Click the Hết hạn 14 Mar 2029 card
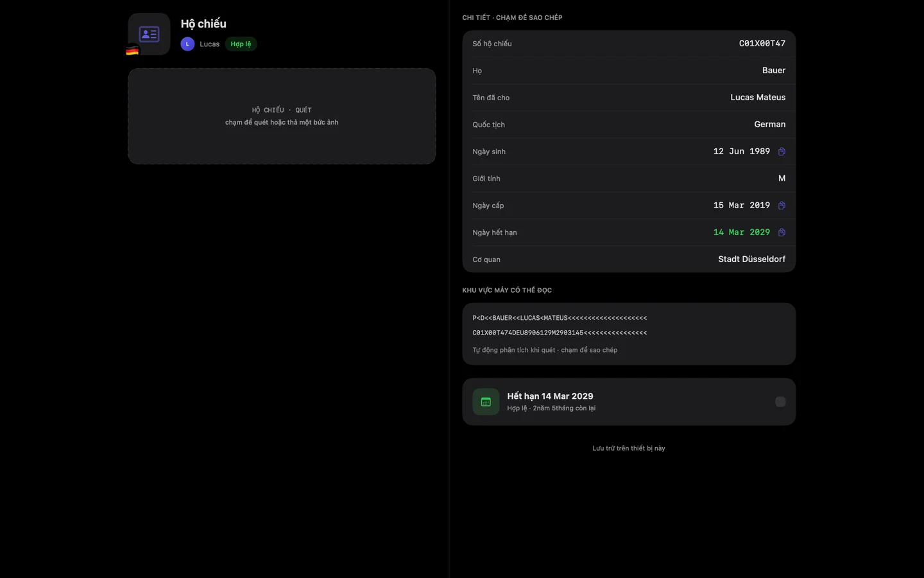The image size is (924, 578). (629, 401)
